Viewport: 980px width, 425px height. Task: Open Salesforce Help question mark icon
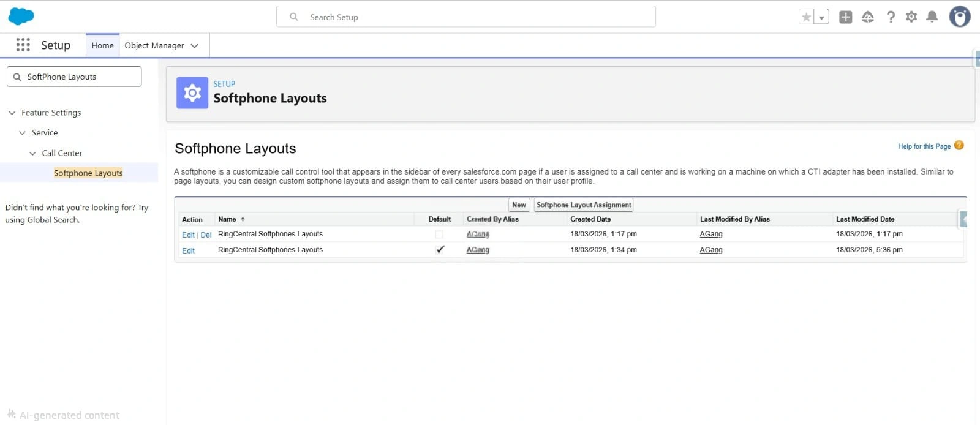tap(891, 17)
